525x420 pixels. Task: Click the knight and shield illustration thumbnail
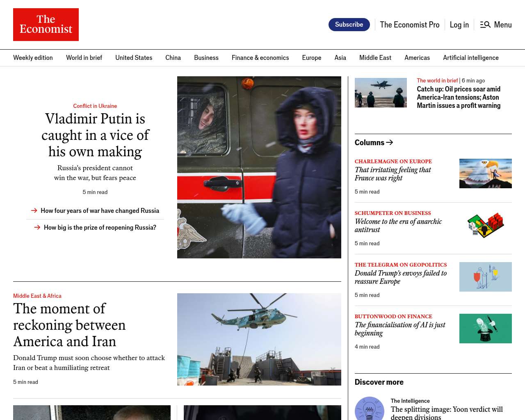click(x=486, y=277)
